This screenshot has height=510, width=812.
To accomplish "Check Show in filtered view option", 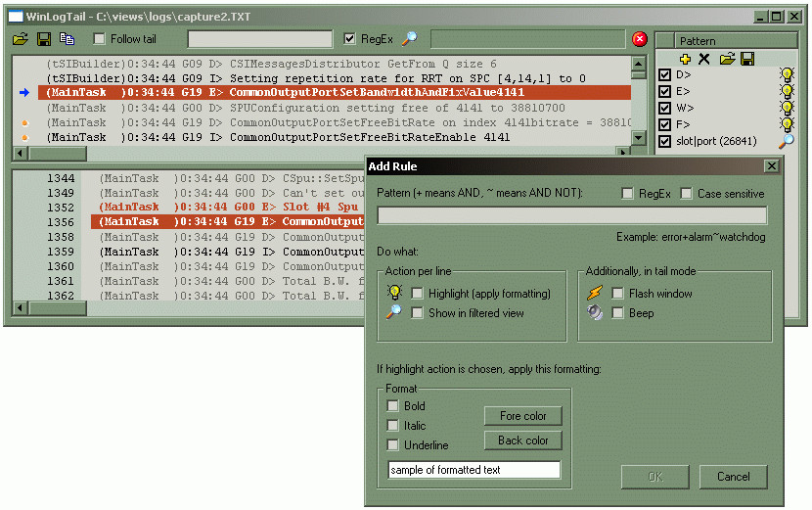I will (417, 313).
